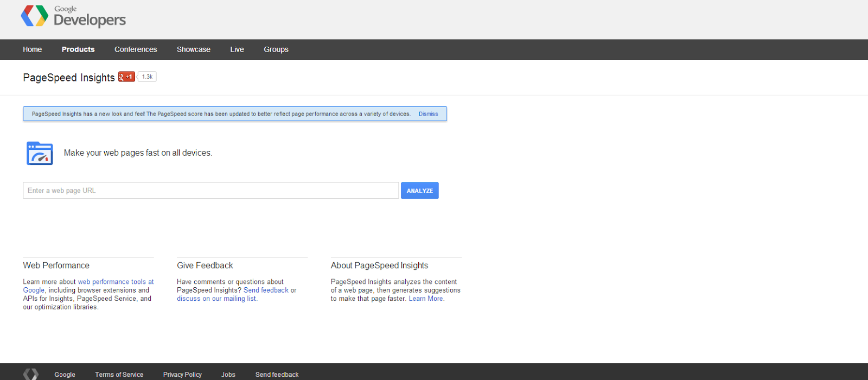Open the Products menu item
Image resolution: width=868 pixels, height=380 pixels.
[x=78, y=49]
